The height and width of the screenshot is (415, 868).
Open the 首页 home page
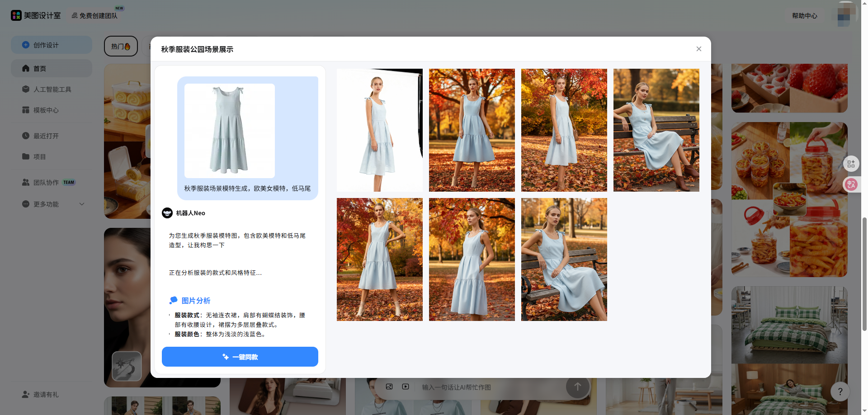(x=51, y=68)
